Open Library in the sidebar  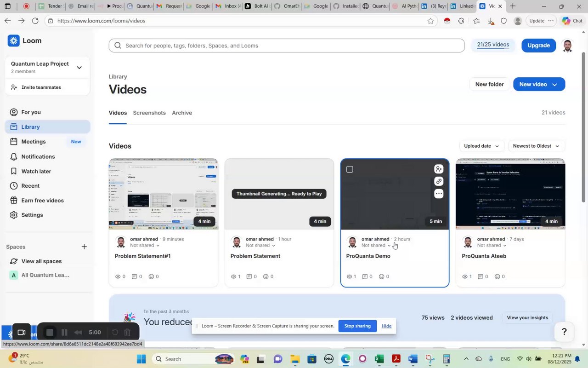click(x=48, y=127)
